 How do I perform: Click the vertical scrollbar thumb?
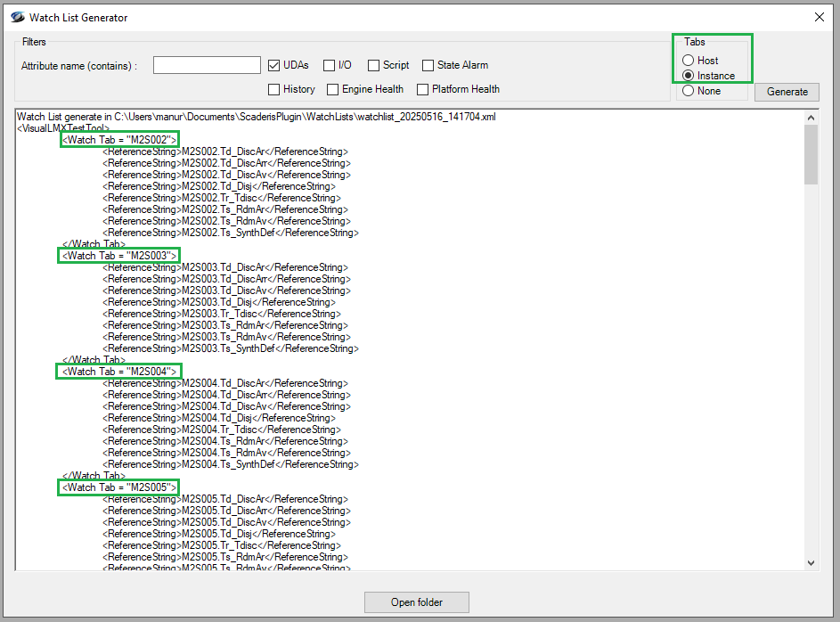(811, 153)
